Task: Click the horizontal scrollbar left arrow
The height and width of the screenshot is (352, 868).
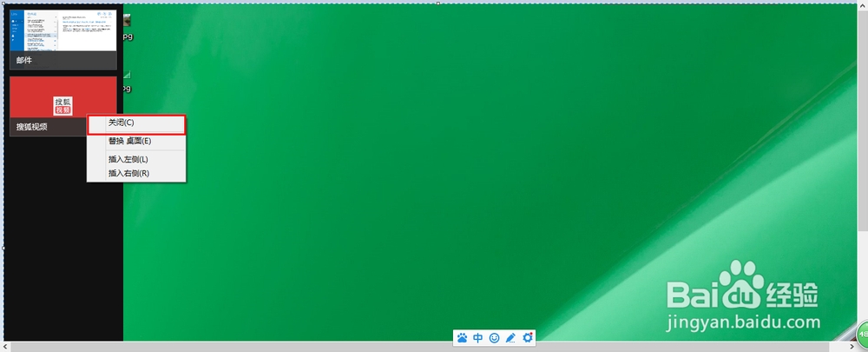Action: pyautogui.click(x=4, y=347)
